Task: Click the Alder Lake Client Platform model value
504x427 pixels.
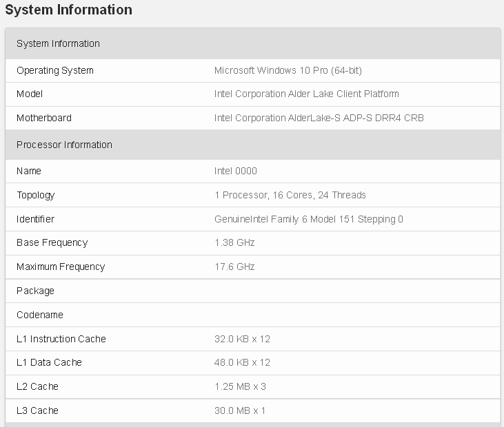Action: 306,94
